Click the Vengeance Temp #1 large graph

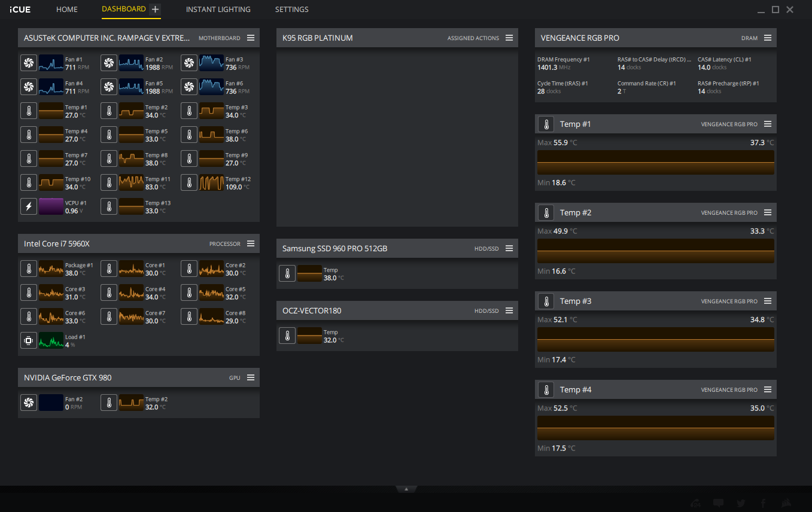[x=656, y=163]
